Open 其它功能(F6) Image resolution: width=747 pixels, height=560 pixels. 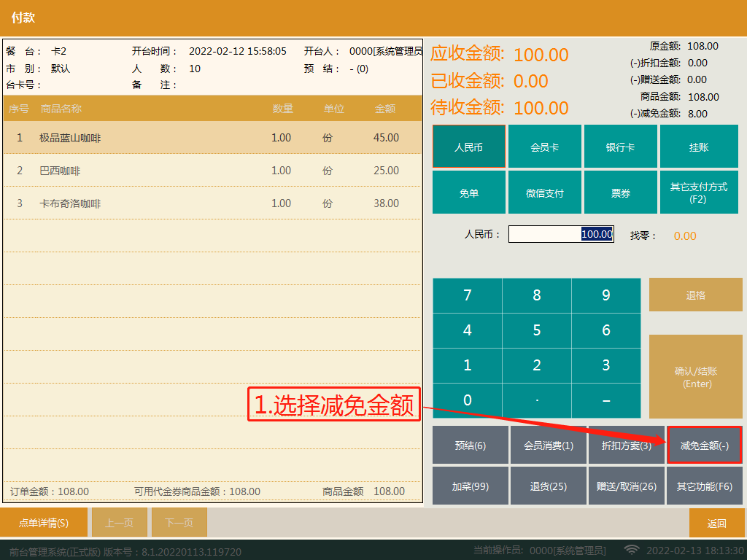click(705, 486)
